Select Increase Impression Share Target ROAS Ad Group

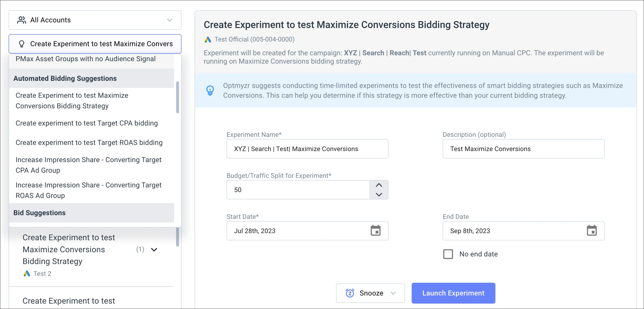click(92, 190)
